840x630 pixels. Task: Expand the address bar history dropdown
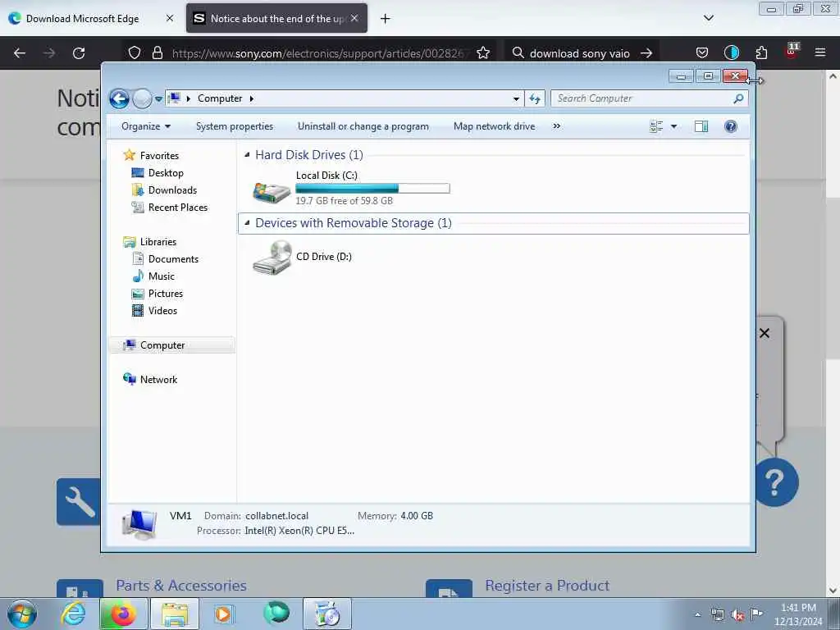tap(516, 98)
